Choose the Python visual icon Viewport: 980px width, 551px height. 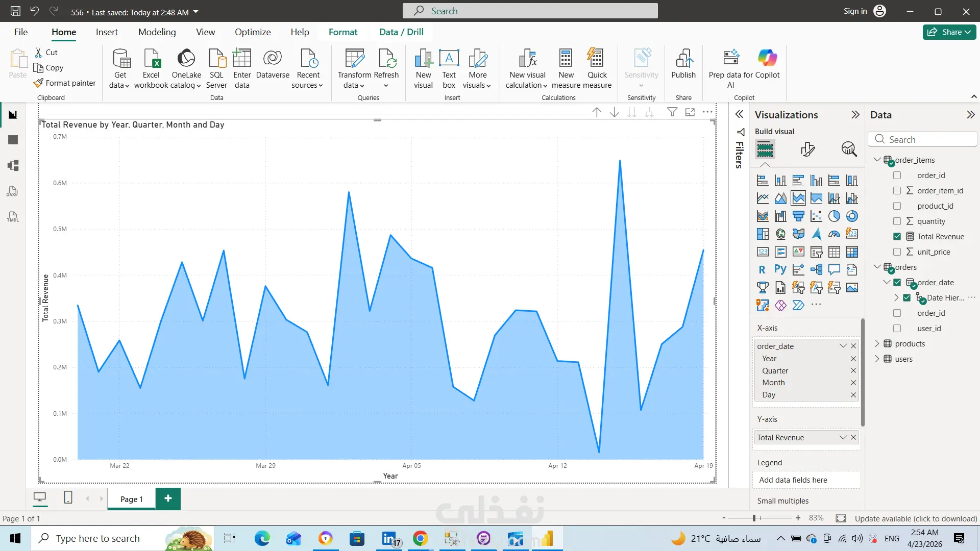(780, 269)
